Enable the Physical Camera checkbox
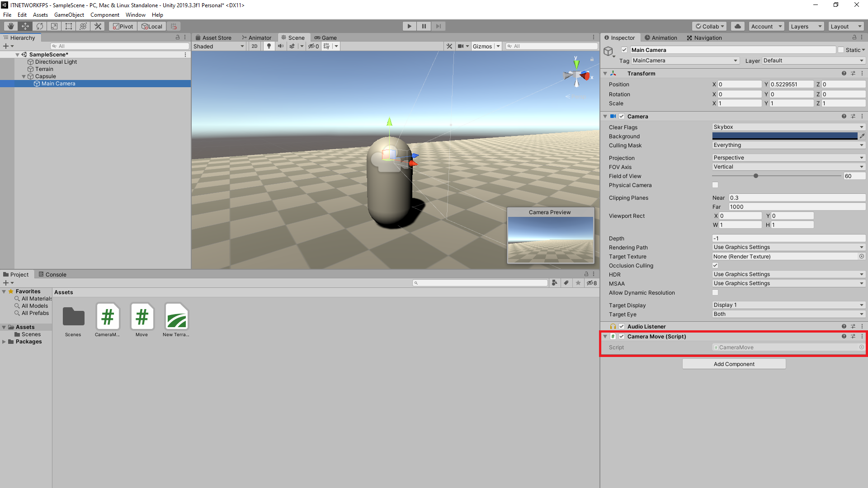The image size is (868, 488). (x=715, y=185)
